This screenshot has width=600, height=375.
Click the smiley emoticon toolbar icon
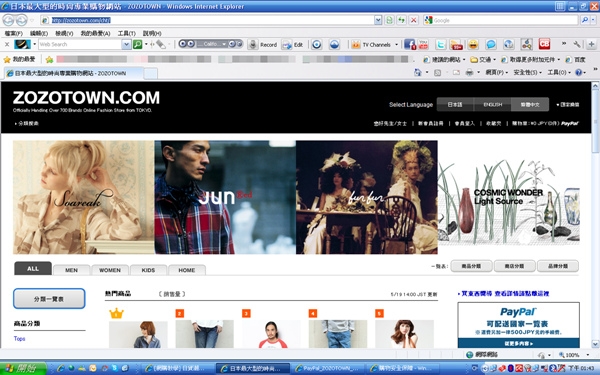(x=473, y=44)
